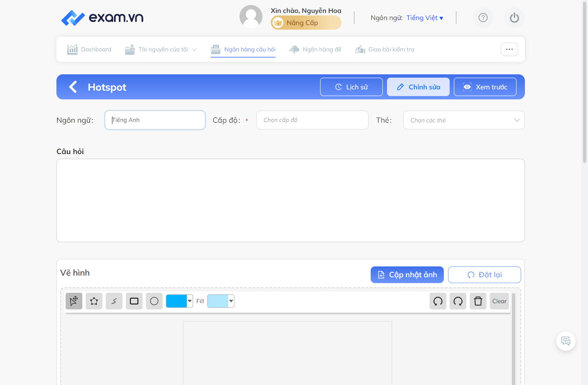Open the Giao bài kiểm tra tab
The height and width of the screenshot is (385, 588).
(384, 49)
